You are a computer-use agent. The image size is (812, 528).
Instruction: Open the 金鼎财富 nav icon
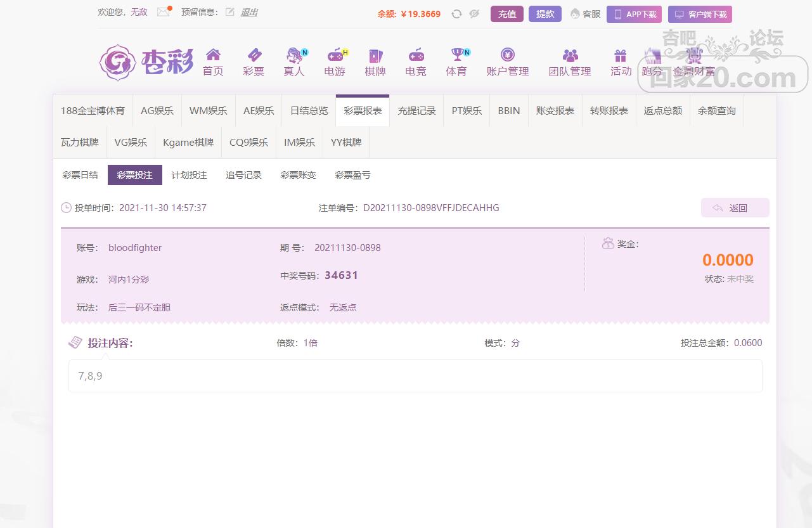694,55
